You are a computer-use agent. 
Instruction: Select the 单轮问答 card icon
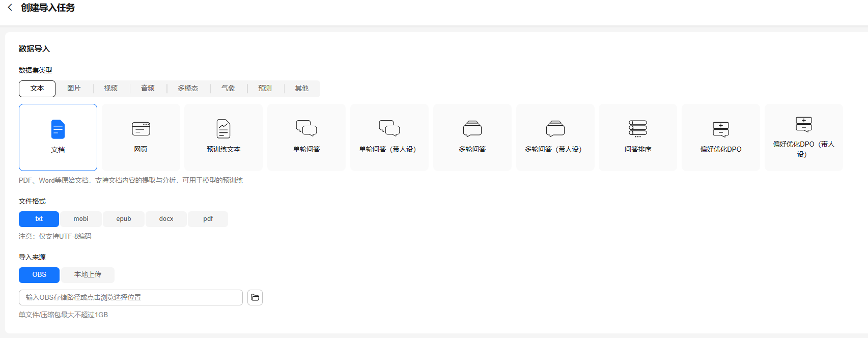306,128
